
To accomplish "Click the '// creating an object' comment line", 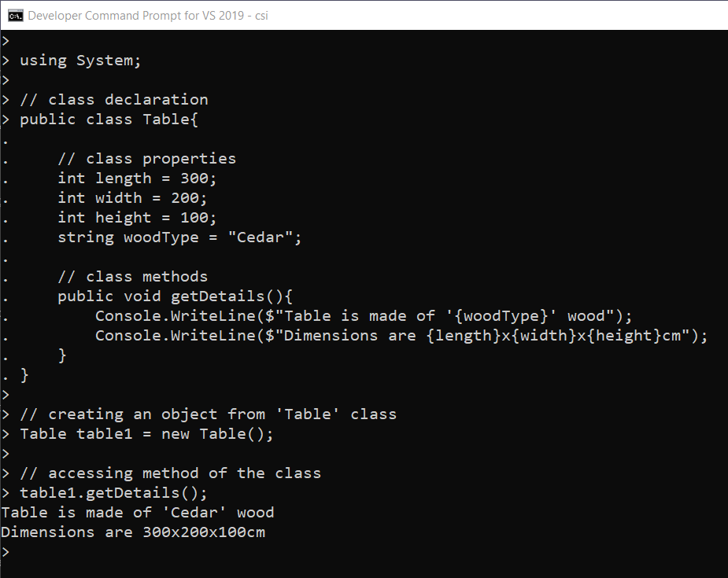I will pos(208,414).
